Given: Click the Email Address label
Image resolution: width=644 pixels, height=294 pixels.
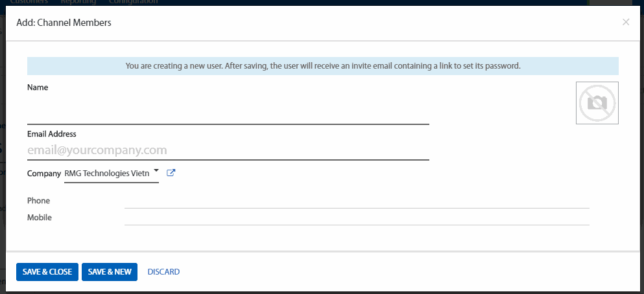Looking at the screenshot, I should point(52,134).
